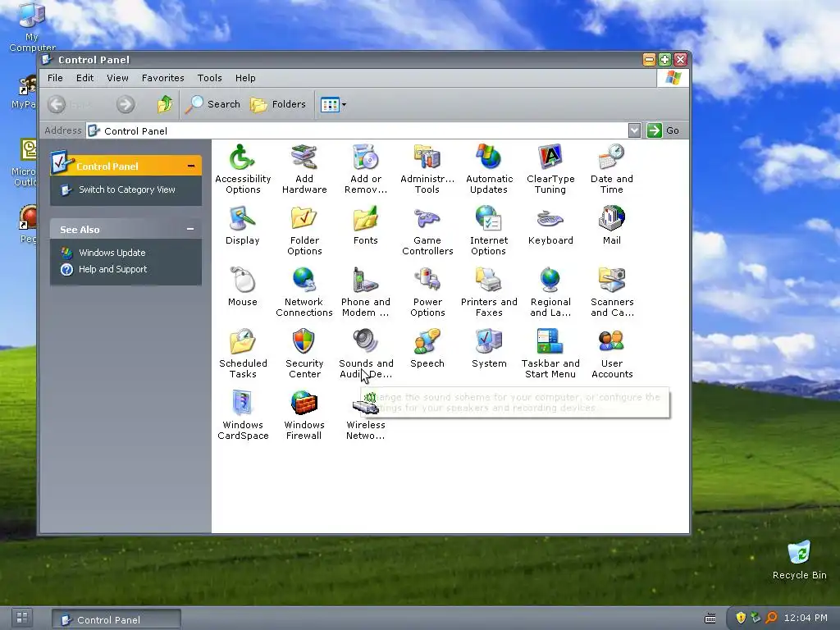
Task: Open the Help menu
Action: point(245,78)
